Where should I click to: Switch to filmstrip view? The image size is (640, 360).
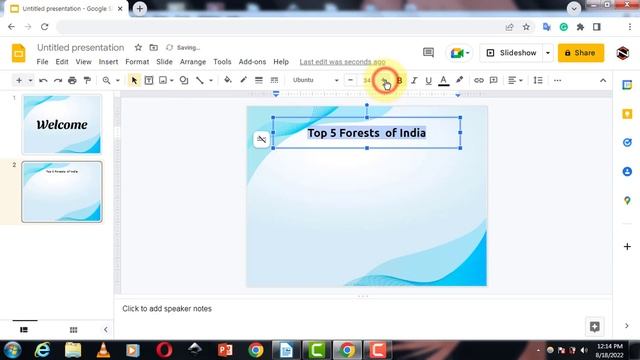point(24,329)
